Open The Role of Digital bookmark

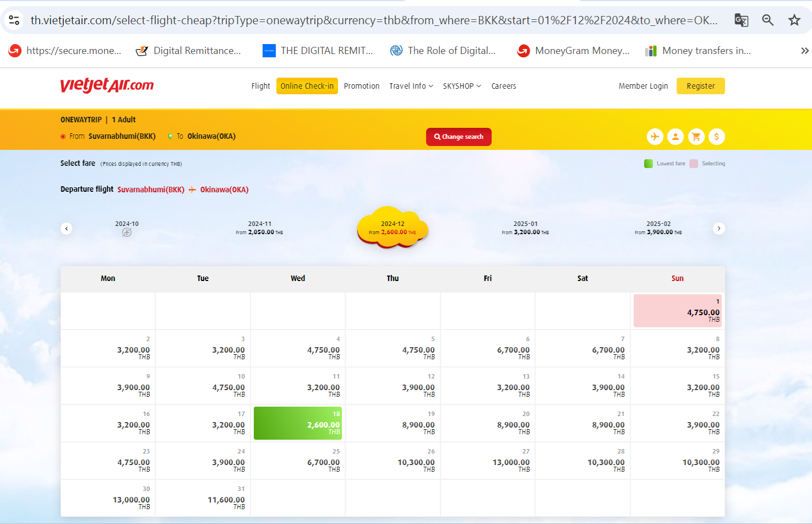click(443, 51)
